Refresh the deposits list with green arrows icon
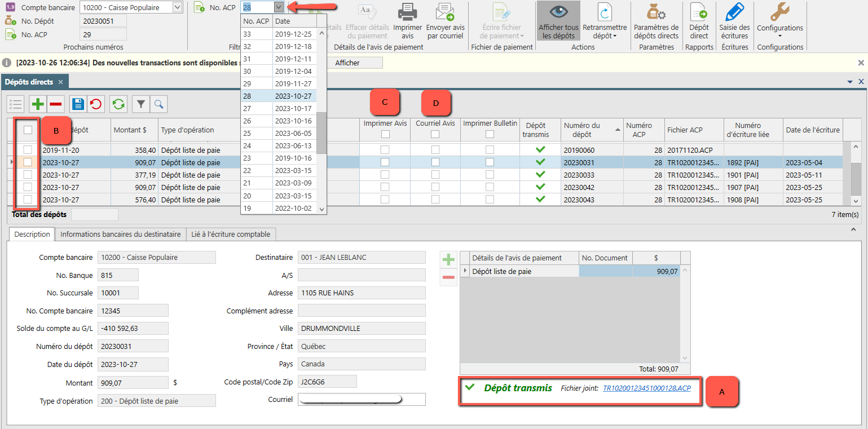The height and width of the screenshot is (429, 868). click(x=118, y=104)
